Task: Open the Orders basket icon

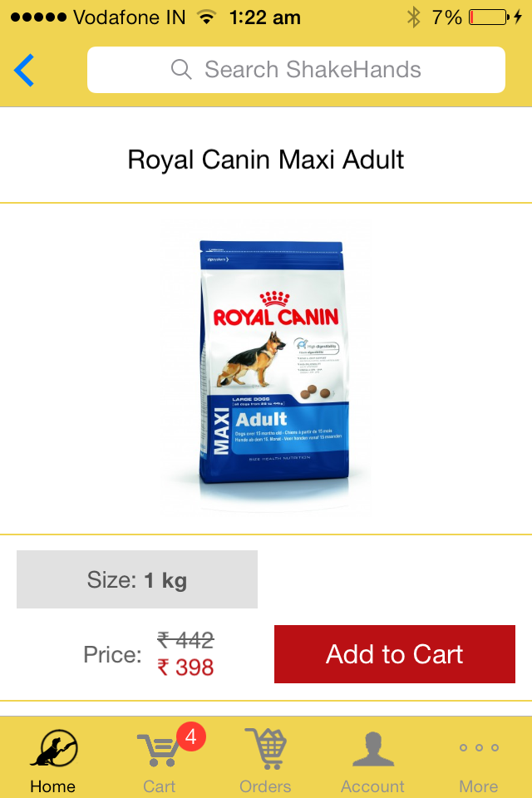Action: tap(266, 748)
